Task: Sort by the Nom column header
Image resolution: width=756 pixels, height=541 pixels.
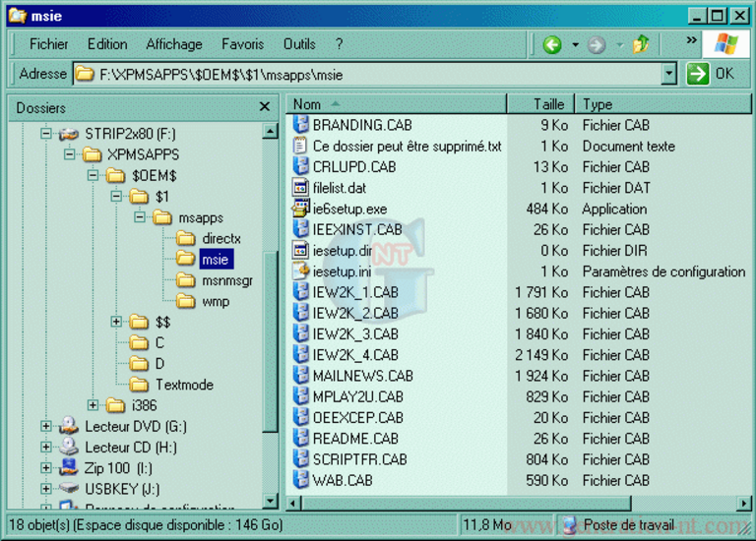Action: tap(397, 104)
